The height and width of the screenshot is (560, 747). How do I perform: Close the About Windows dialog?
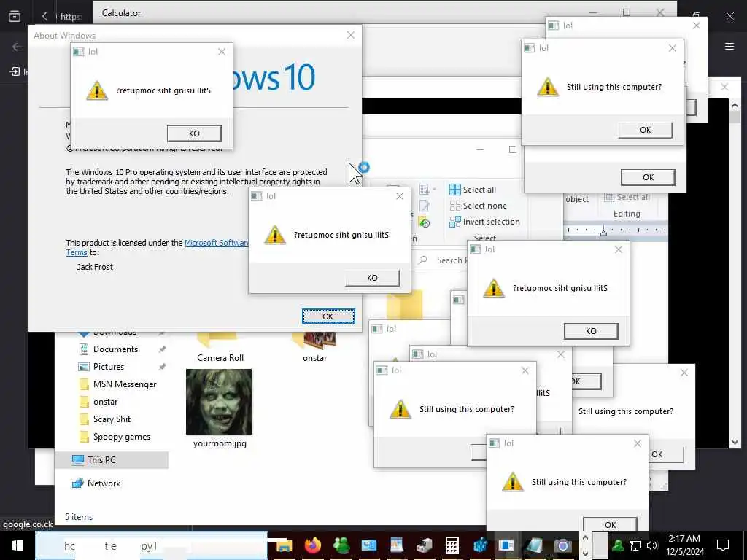(351, 35)
